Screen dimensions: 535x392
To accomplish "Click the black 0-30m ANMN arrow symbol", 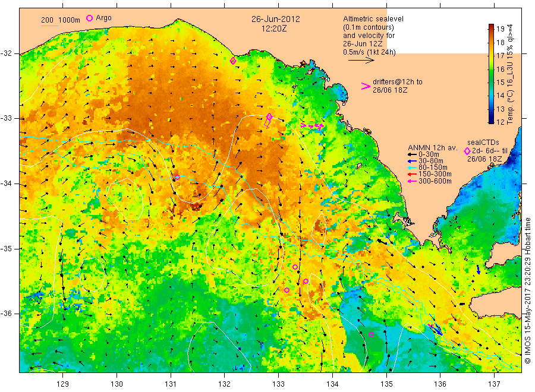I will (x=413, y=155).
